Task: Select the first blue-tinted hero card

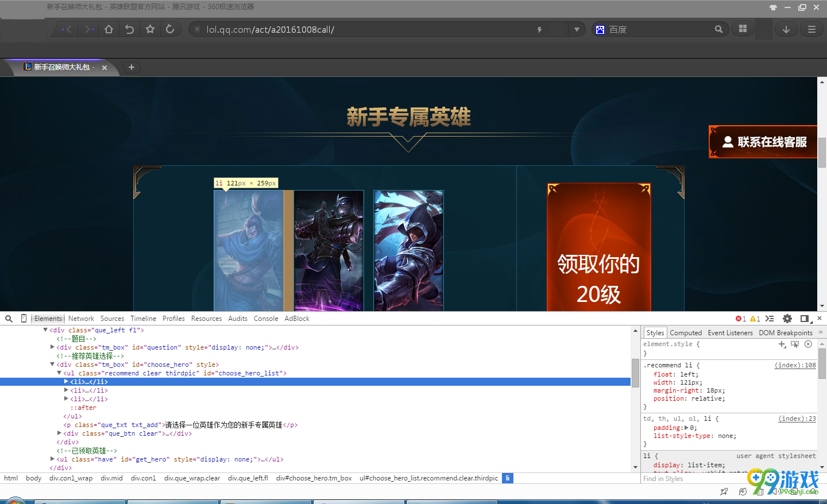Action: [x=249, y=251]
